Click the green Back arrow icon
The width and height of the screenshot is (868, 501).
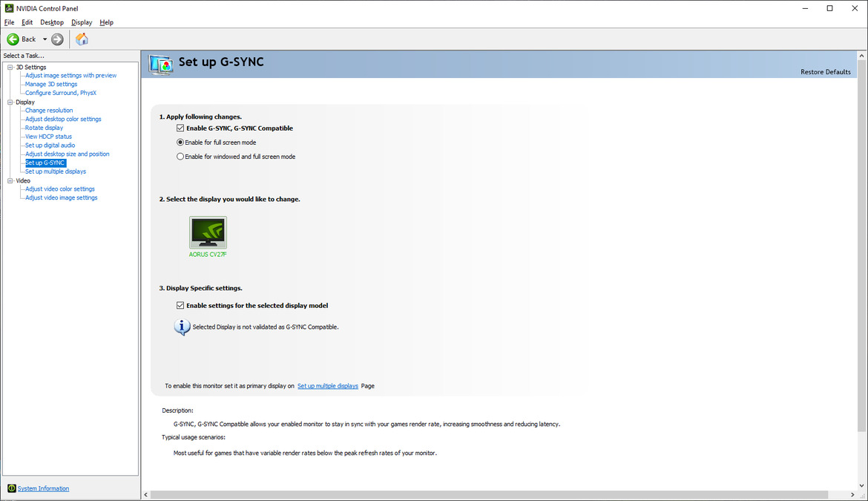click(13, 39)
